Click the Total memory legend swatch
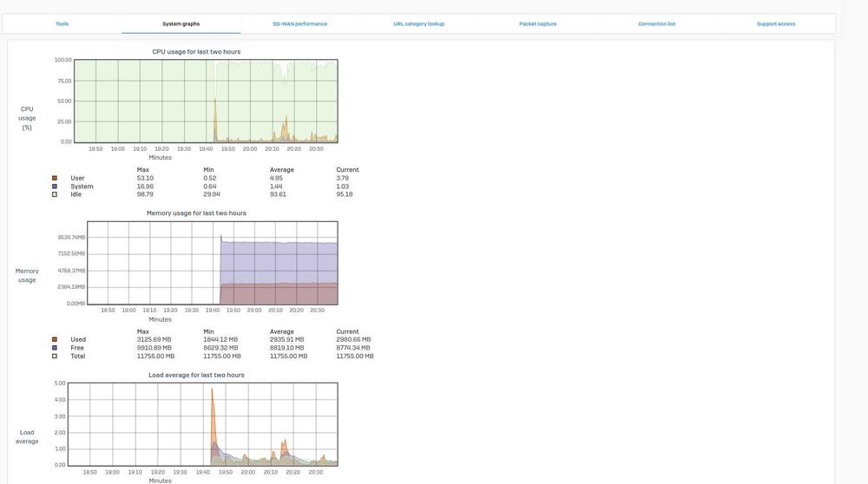The image size is (868, 484). tap(54, 356)
